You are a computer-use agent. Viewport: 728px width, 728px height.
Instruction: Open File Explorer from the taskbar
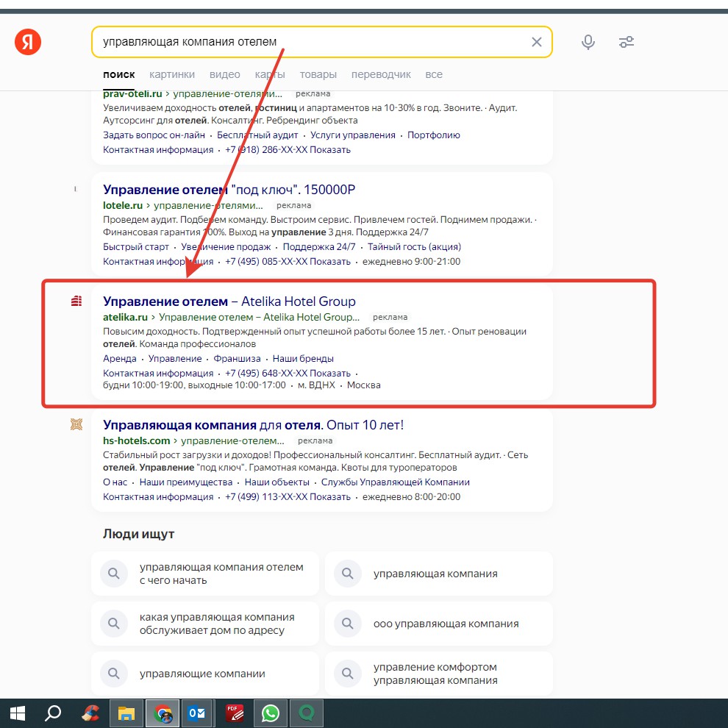pyautogui.click(x=126, y=713)
